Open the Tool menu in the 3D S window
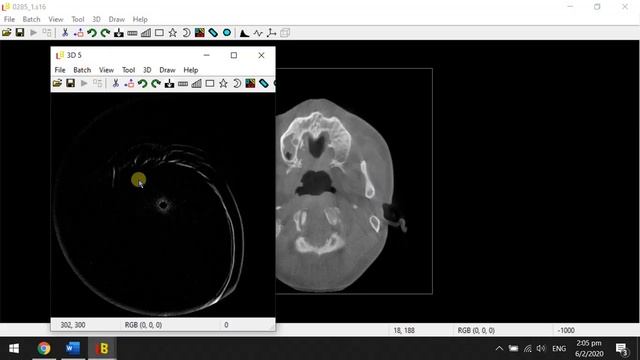Viewport: 640px width, 360px height. (x=129, y=70)
